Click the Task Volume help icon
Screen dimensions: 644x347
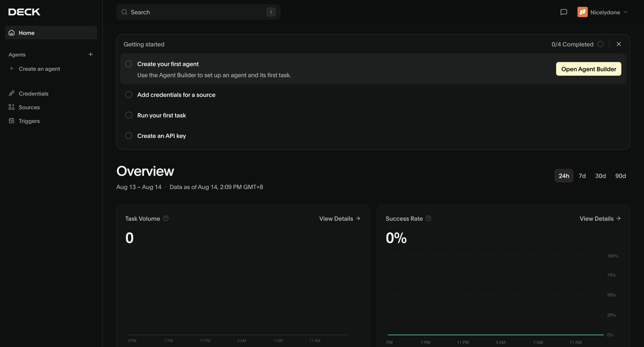click(x=166, y=218)
